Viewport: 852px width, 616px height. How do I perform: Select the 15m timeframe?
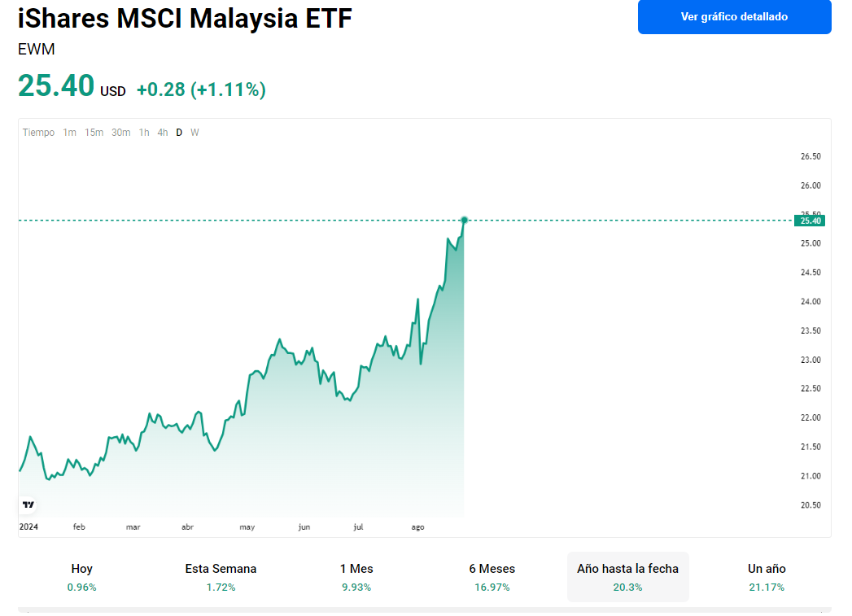pos(94,133)
